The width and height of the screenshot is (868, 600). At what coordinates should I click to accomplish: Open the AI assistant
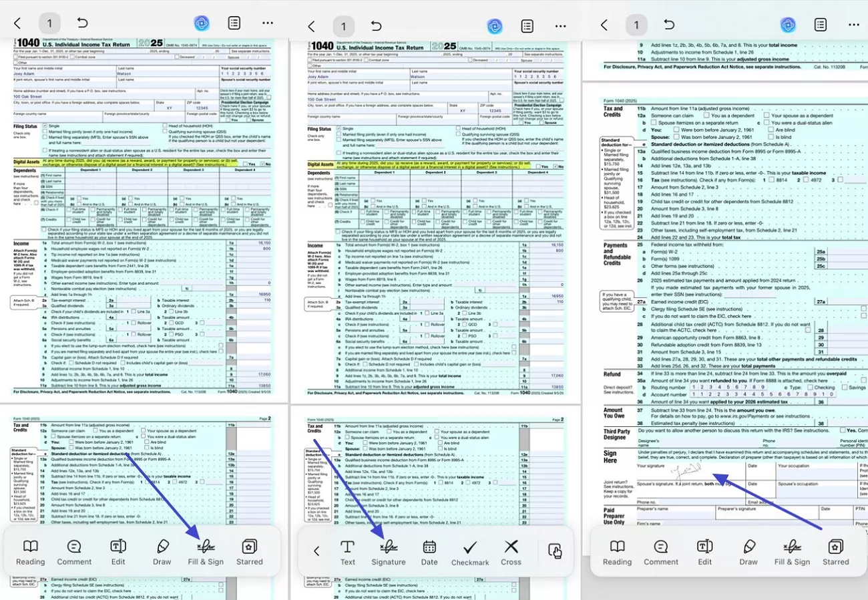pos(202,24)
